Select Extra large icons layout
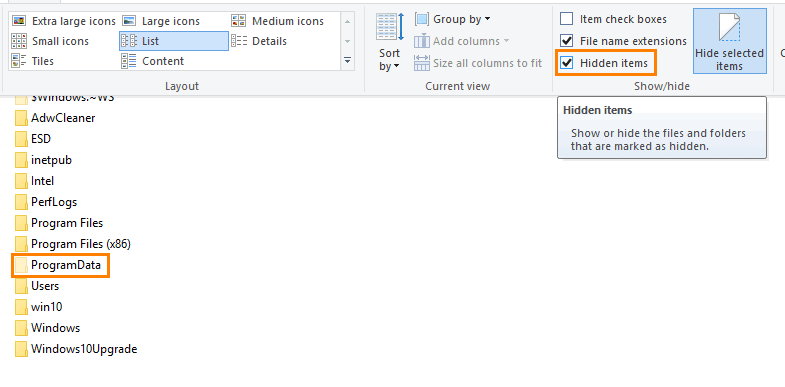This screenshot has width=785, height=387. [x=64, y=21]
